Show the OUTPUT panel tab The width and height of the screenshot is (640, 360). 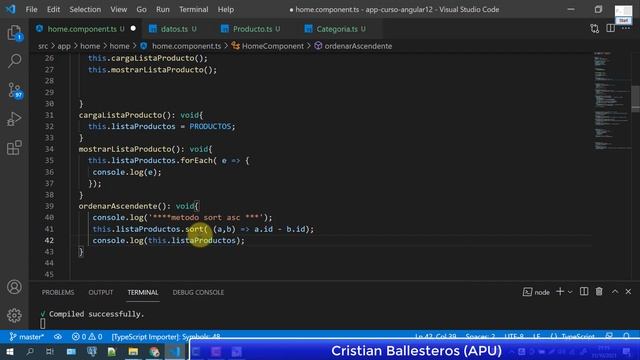click(x=101, y=292)
